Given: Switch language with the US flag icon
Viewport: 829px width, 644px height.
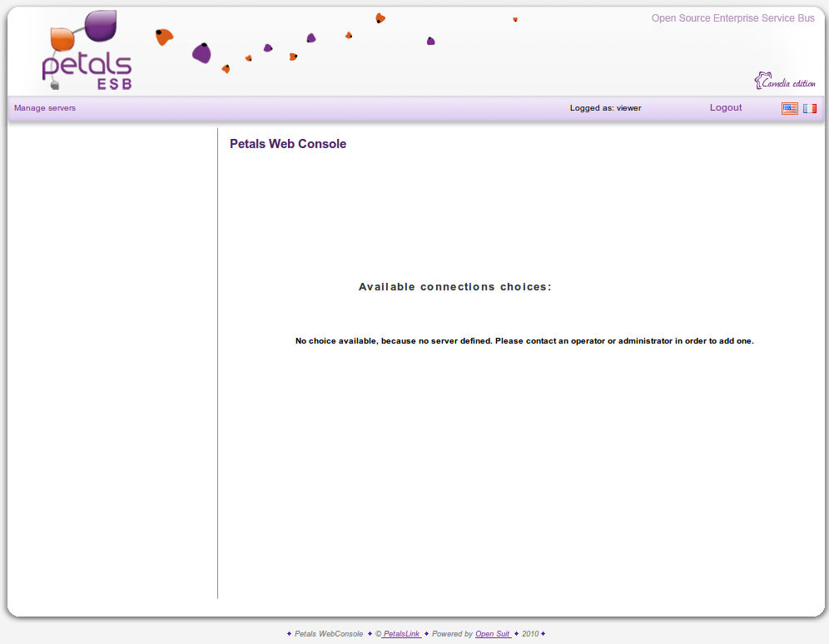Looking at the screenshot, I should (789, 108).
